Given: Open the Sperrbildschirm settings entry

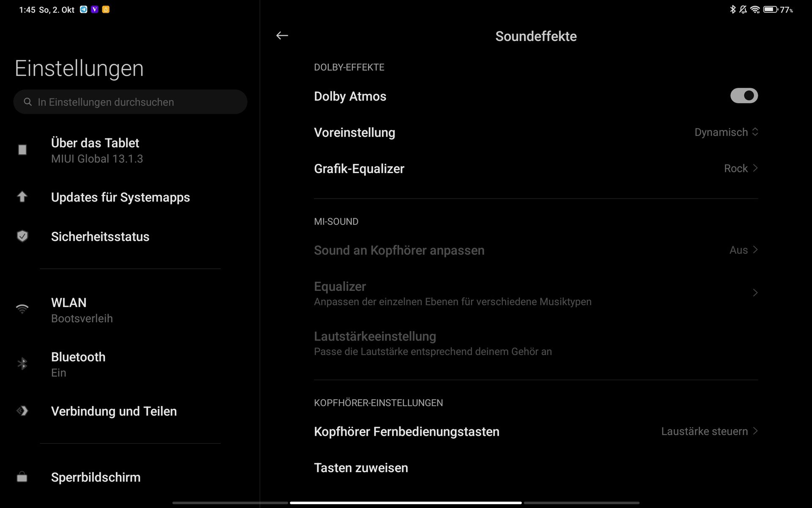Looking at the screenshot, I should [x=96, y=477].
